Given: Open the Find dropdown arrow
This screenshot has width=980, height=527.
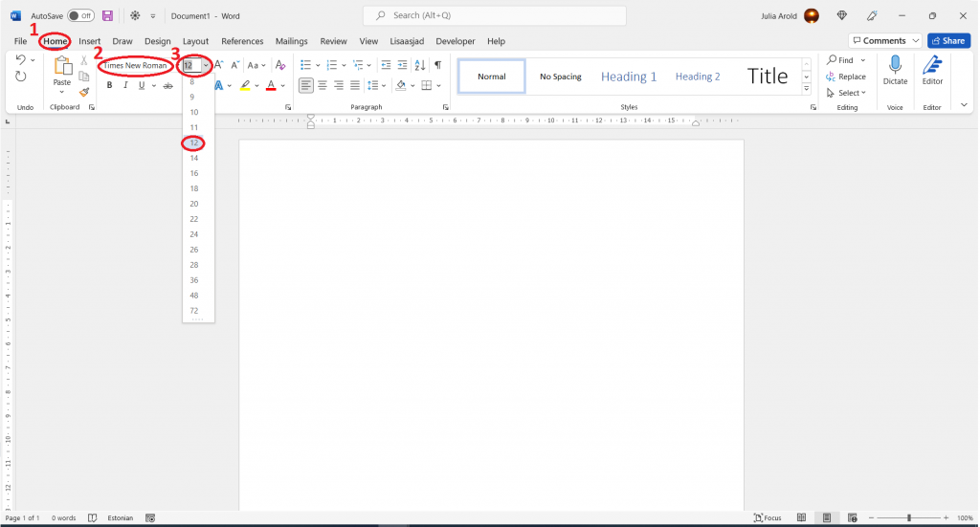Looking at the screenshot, I should tap(863, 60).
